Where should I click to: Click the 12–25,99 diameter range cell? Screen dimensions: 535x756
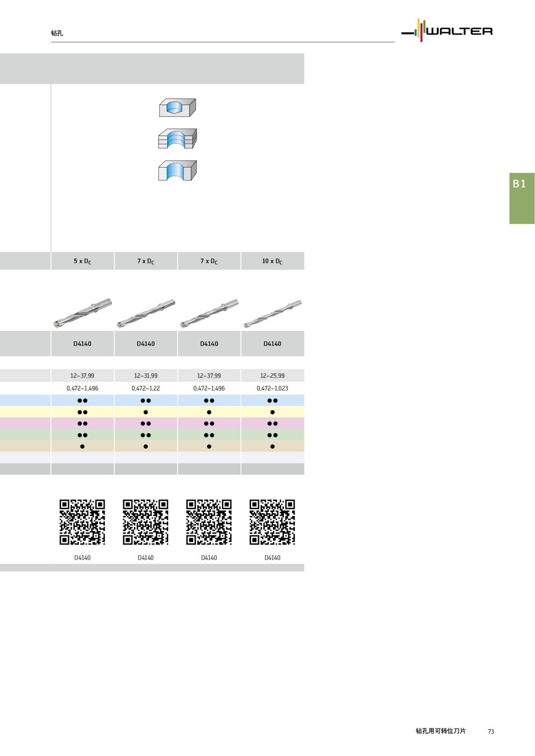(x=272, y=376)
